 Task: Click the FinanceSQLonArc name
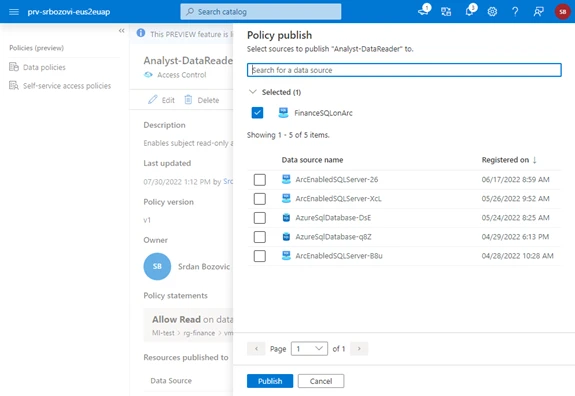point(323,113)
